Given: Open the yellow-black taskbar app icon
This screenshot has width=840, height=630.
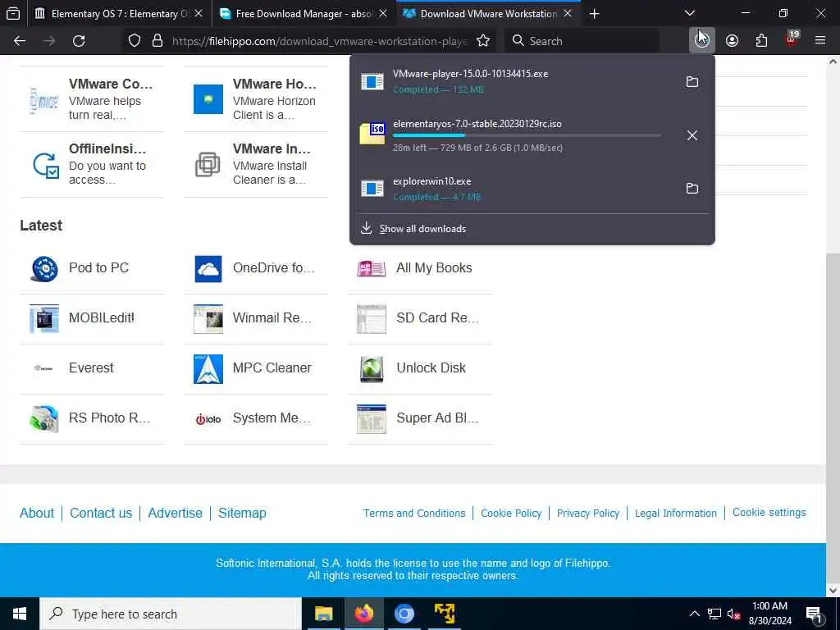Looking at the screenshot, I should click(444, 614).
